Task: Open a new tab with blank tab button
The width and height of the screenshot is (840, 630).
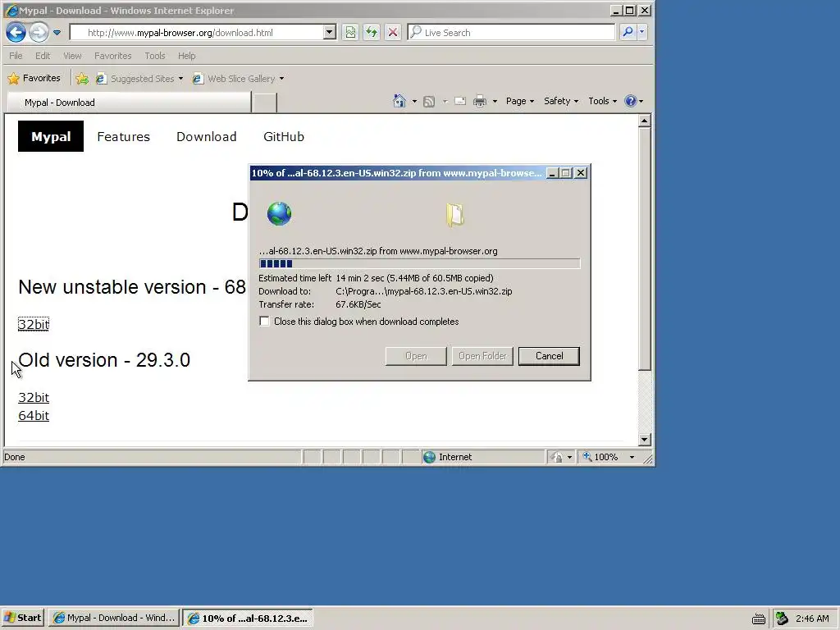Action: pyautogui.click(x=264, y=103)
